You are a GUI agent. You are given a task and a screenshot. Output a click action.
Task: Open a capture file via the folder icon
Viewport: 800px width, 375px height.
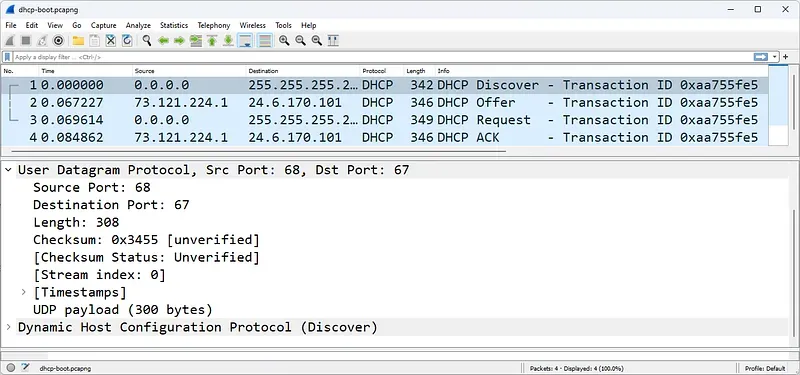point(78,41)
